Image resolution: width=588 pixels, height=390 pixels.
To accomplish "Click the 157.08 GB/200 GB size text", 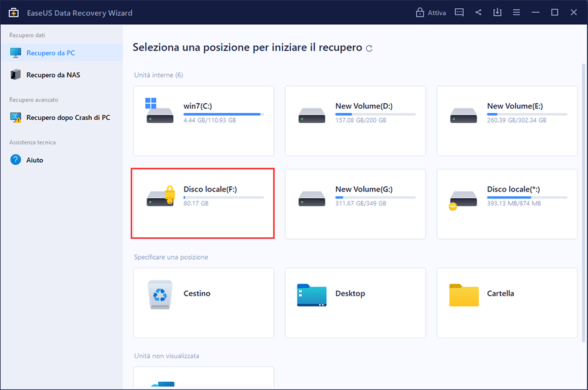I will 361,120.
